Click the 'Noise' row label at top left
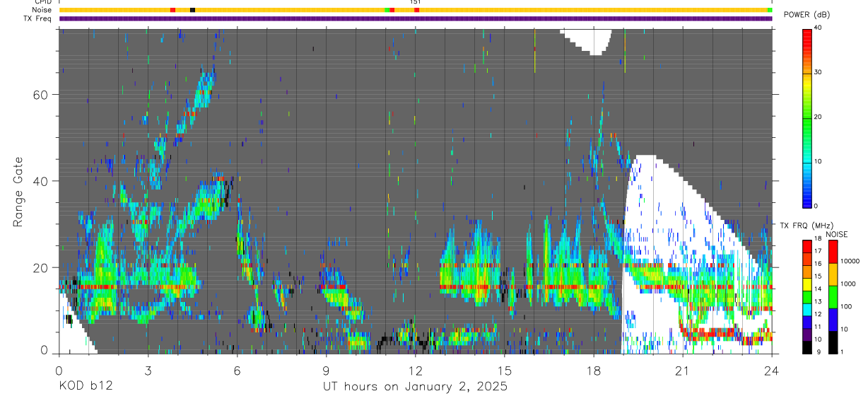 42,10
